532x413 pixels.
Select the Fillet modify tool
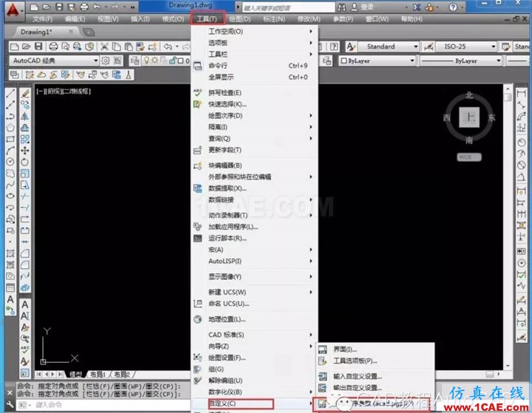click(x=25, y=264)
